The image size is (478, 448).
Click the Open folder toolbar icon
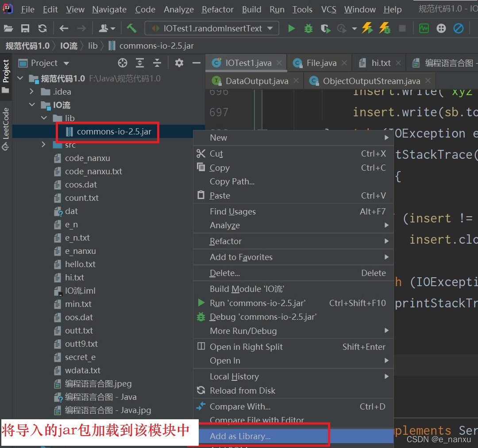click(8, 28)
